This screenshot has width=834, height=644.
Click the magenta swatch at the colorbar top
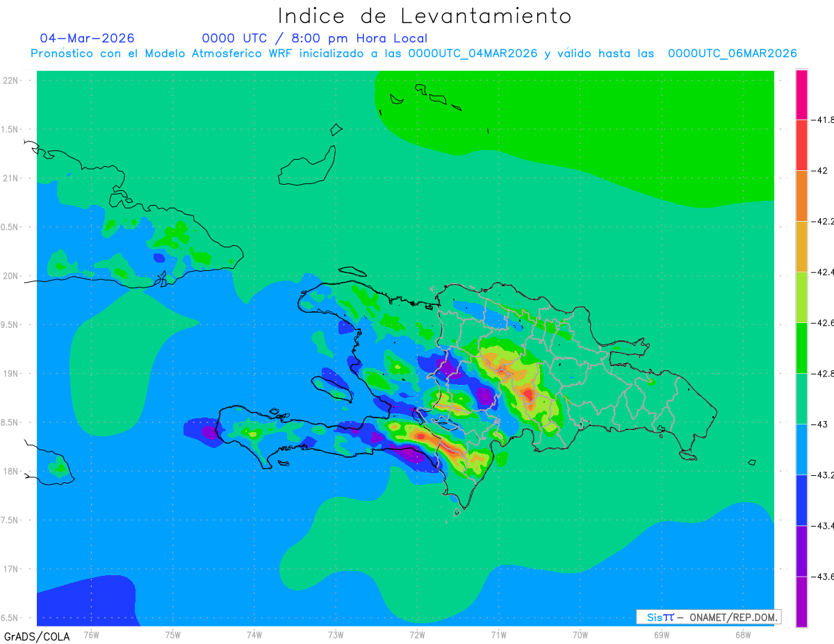(801, 94)
